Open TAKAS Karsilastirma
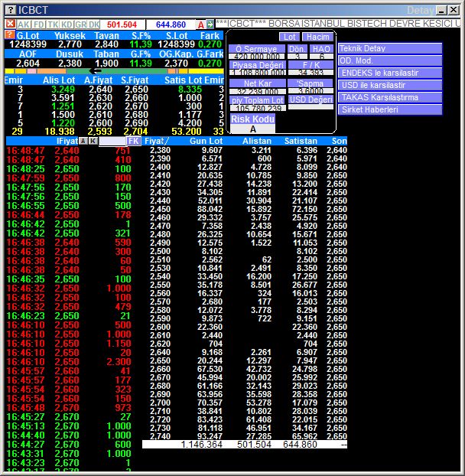The width and height of the screenshot is (465, 476). tap(390, 97)
